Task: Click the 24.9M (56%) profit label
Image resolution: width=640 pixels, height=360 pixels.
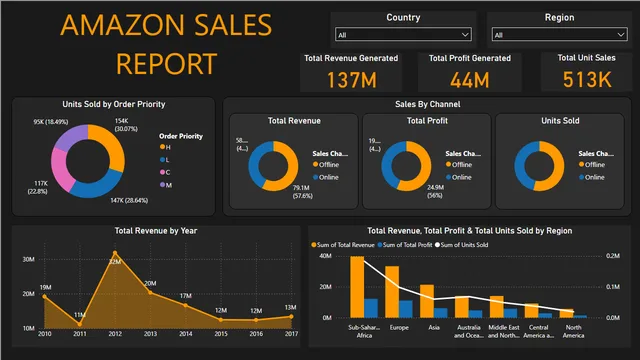Action: pyautogui.click(x=435, y=191)
